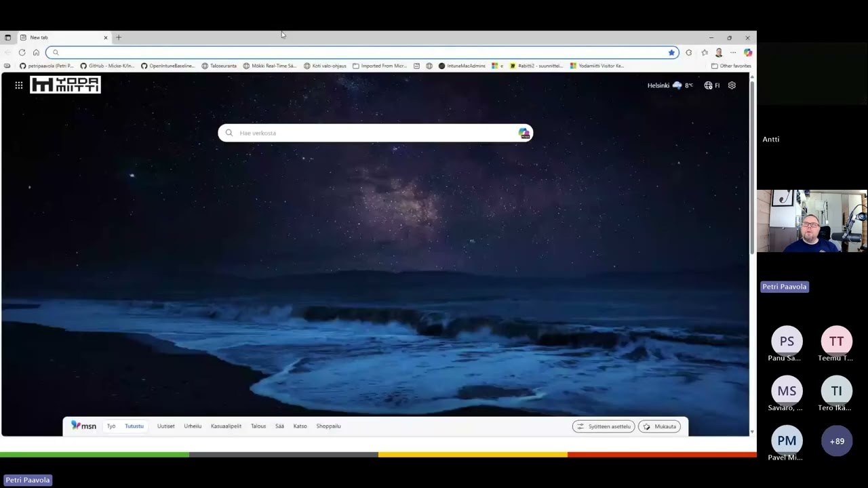The image size is (868, 488).
Task: Open Talous feed category
Action: [258, 426]
